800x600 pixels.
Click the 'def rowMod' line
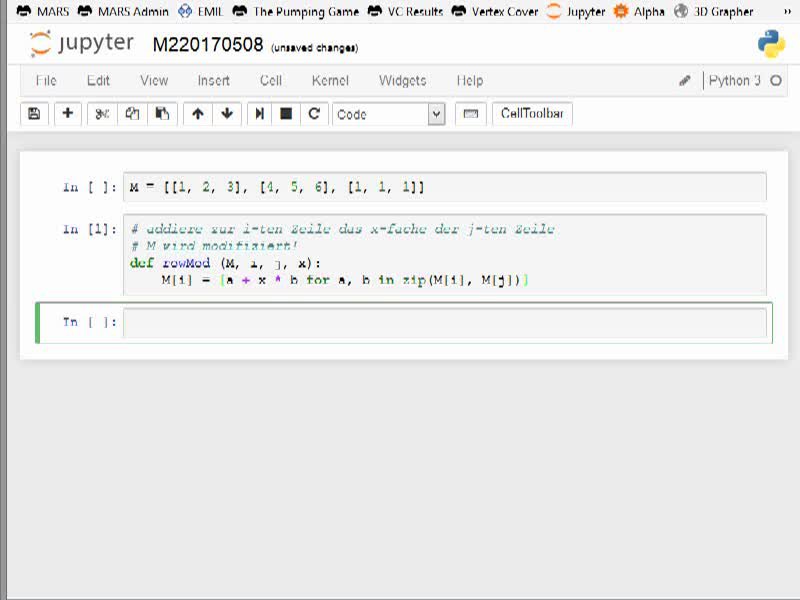pos(225,263)
